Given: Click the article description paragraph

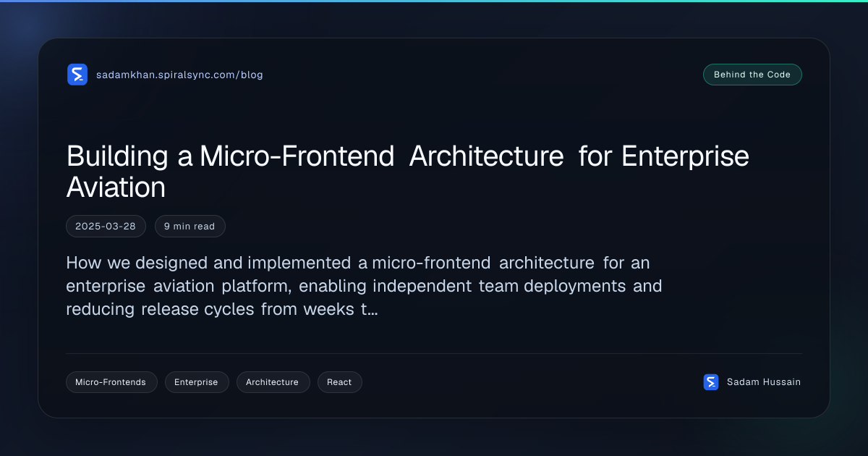Looking at the screenshot, I should pyautogui.click(x=364, y=286).
